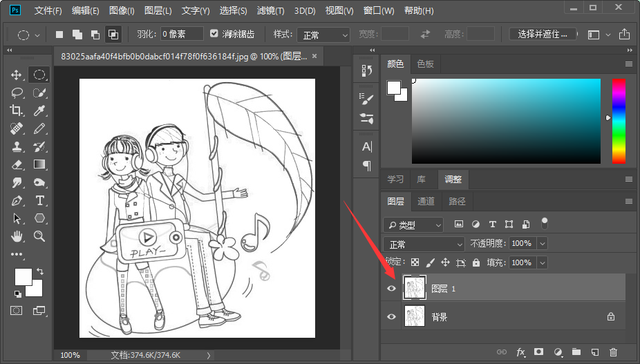Click the hue spectrum slider bar

(619, 121)
